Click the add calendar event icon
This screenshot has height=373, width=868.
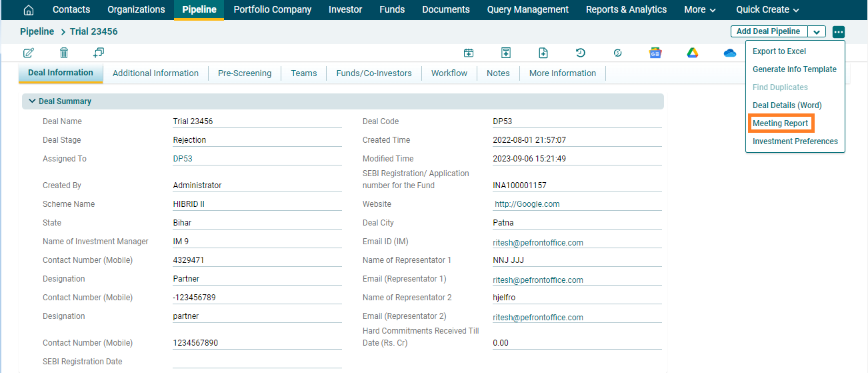(469, 53)
